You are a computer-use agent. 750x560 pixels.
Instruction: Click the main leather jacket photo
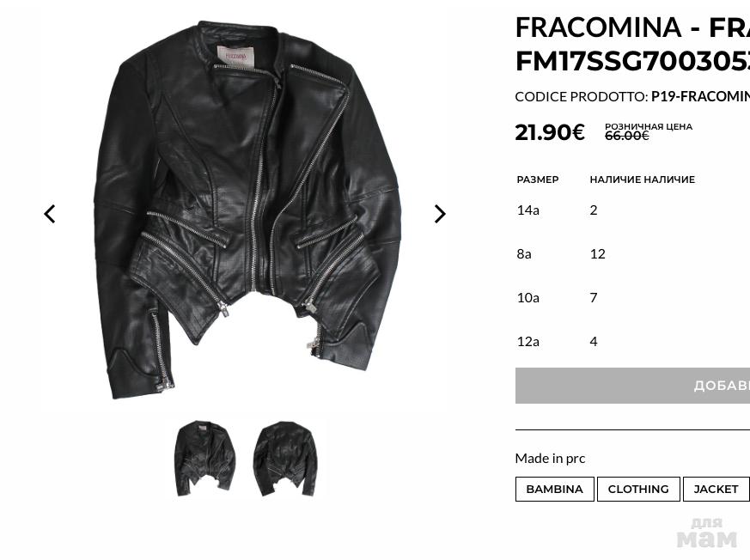247,210
